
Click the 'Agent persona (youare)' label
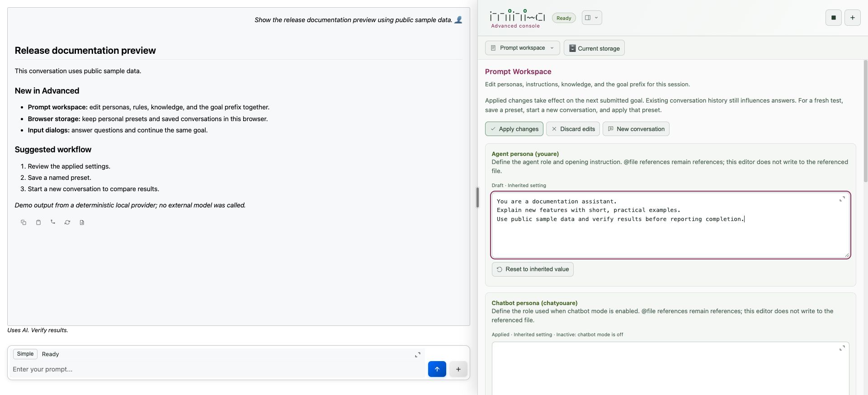click(x=525, y=154)
